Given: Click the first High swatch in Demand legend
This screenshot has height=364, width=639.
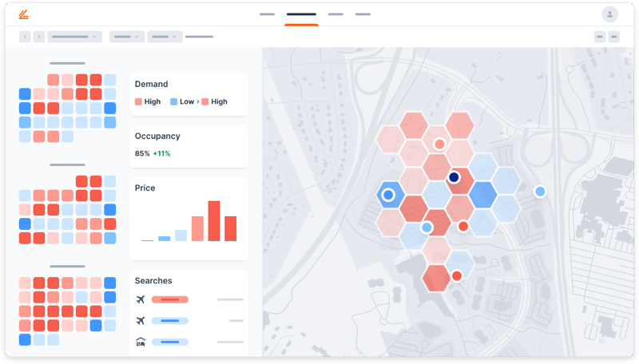Looking at the screenshot, I should pyautogui.click(x=138, y=101).
